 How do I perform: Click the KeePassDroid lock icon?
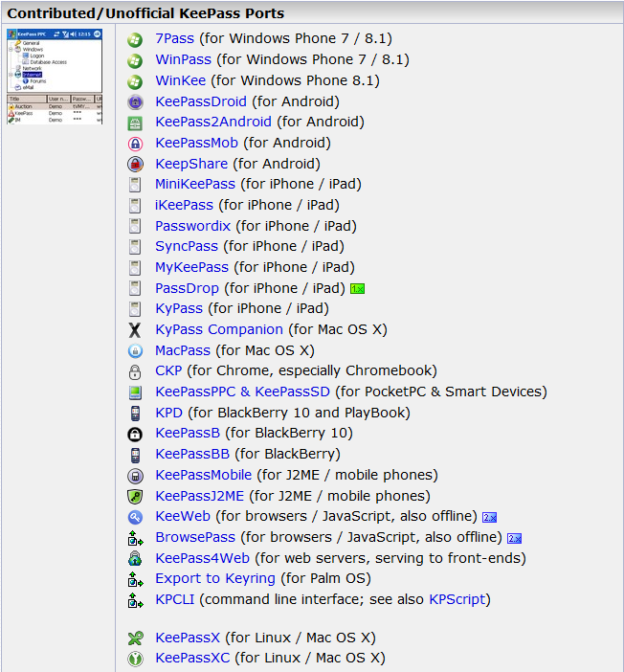[135, 102]
